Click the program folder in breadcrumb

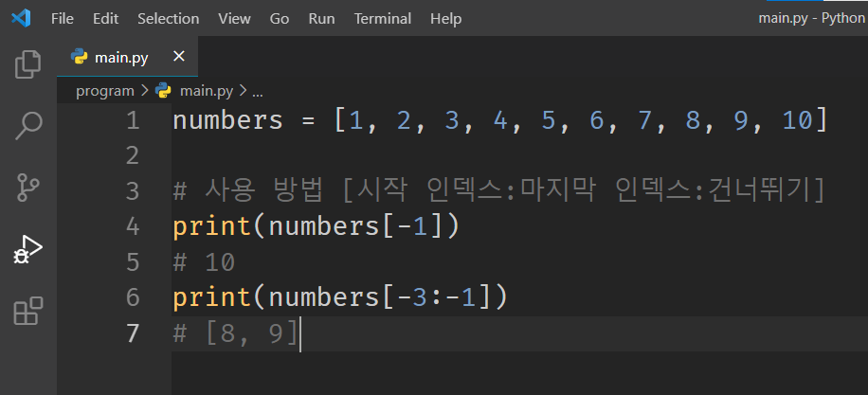click(x=104, y=91)
